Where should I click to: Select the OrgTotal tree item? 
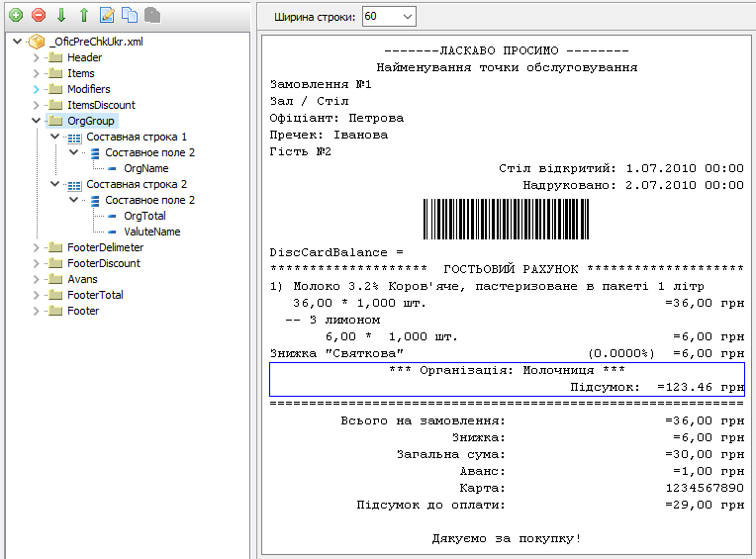pyautogui.click(x=144, y=216)
